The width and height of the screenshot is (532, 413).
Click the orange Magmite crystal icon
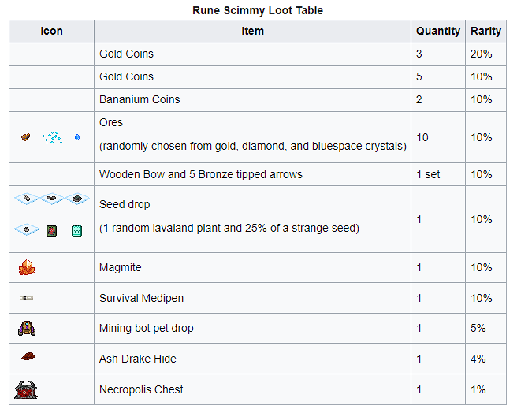[x=26, y=267]
